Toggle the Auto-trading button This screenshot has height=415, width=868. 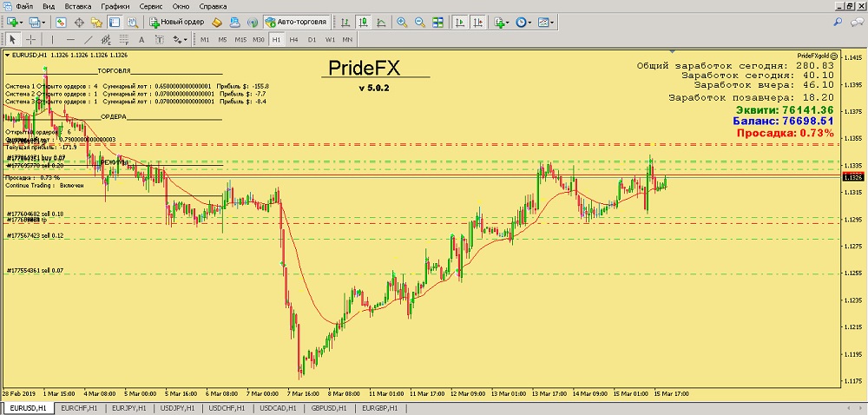coord(295,22)
